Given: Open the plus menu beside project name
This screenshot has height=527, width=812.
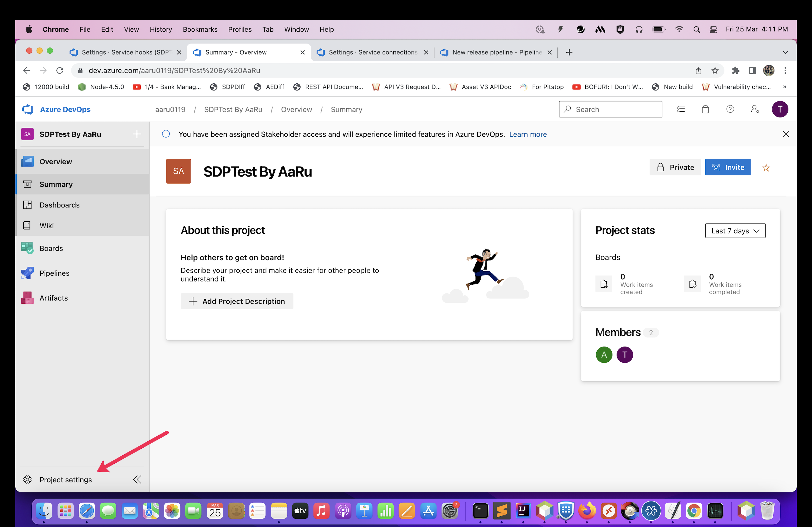Looking at the screenshot, I should pos(137,134).
